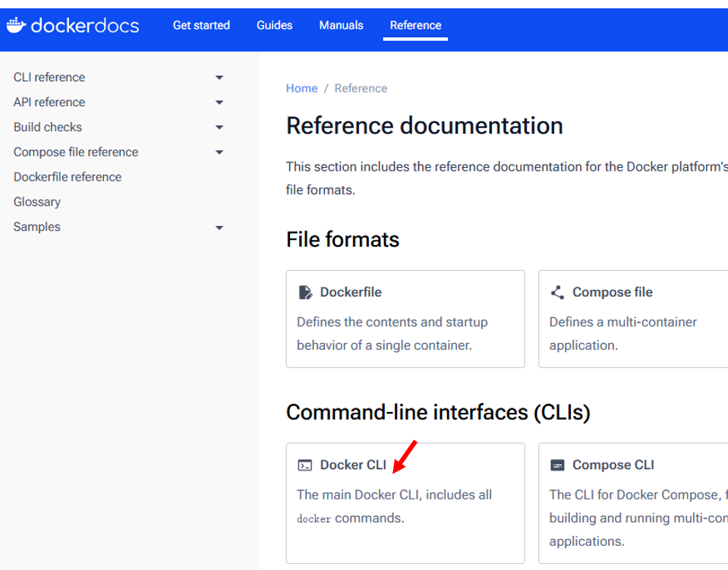Click the Compose CLI card icon
Image resolution: width=728 pixels, height=570 pixels.
[x=557, y=465]
